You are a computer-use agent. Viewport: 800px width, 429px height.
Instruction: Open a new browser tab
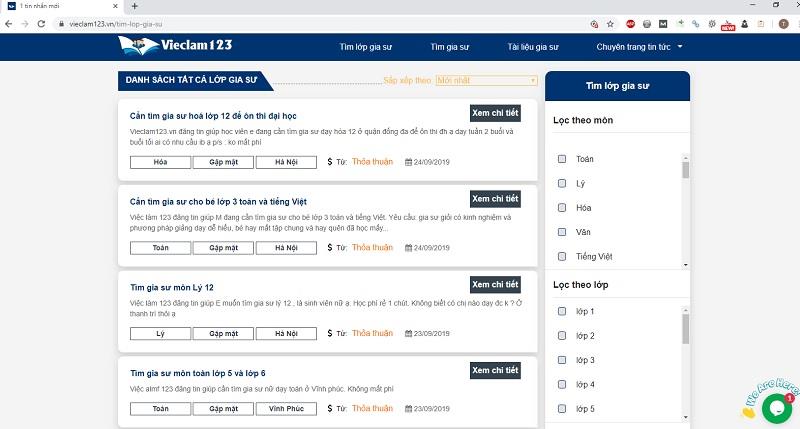(134, 6)
